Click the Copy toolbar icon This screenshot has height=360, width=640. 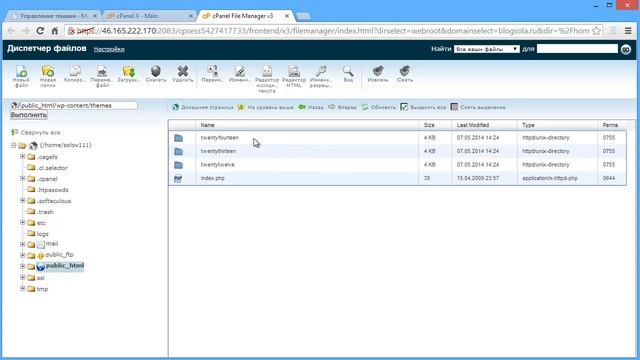(75, 71)
